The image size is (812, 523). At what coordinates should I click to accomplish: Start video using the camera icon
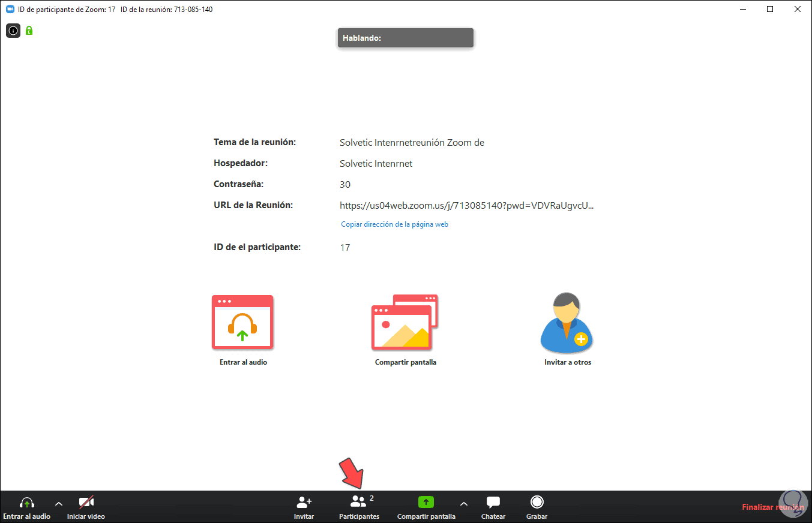(86, 507)
